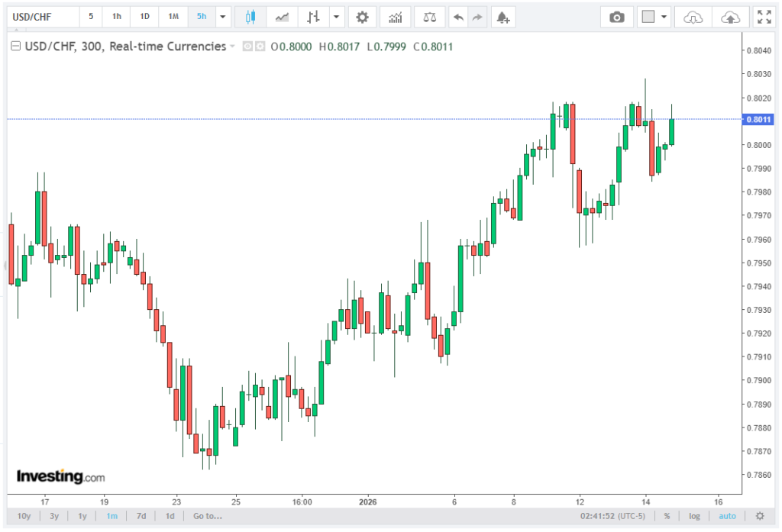Open the indicators menu
782x532 pixels.
(x=395, y=17)
